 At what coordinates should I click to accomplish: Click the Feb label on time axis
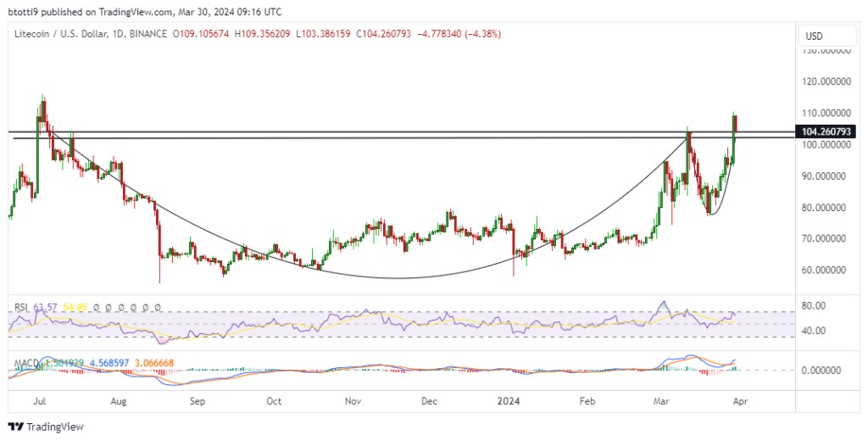pyautogui.click(x=587, y=401)
